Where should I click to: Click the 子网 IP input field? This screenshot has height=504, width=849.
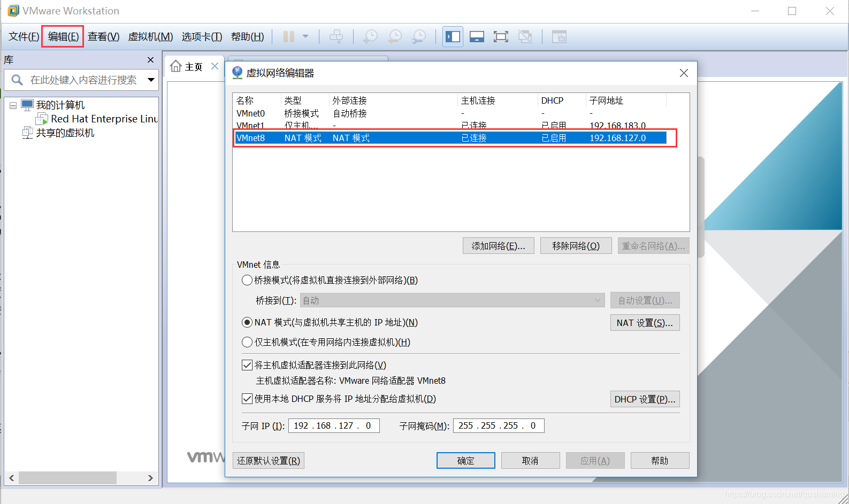tap(334, 425)
